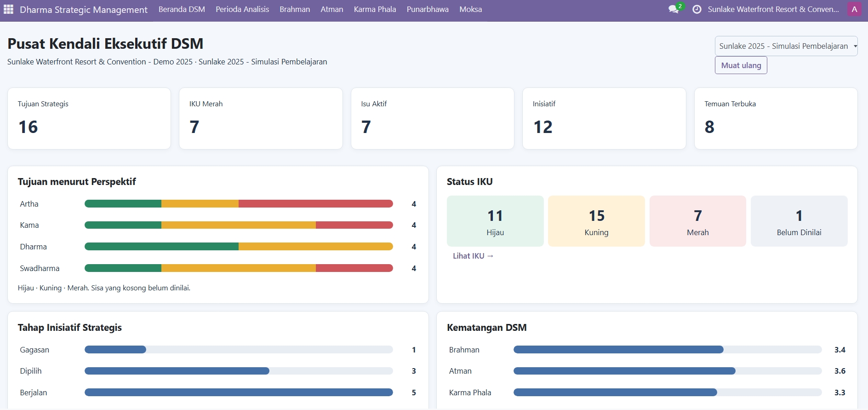Image resolution: width=868 pixels, height=410 pixels.
Task: Click the Brahman maturity bar
Action: tap(668, 350)
